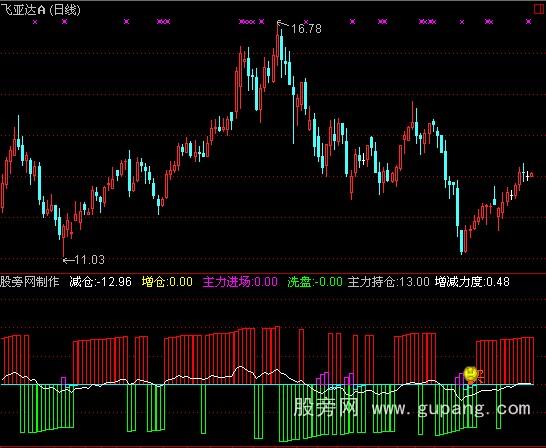This screenshot has width=546, height=448.
Task: Select the 增减力度:0.48 indicator value
Action: 472,282
